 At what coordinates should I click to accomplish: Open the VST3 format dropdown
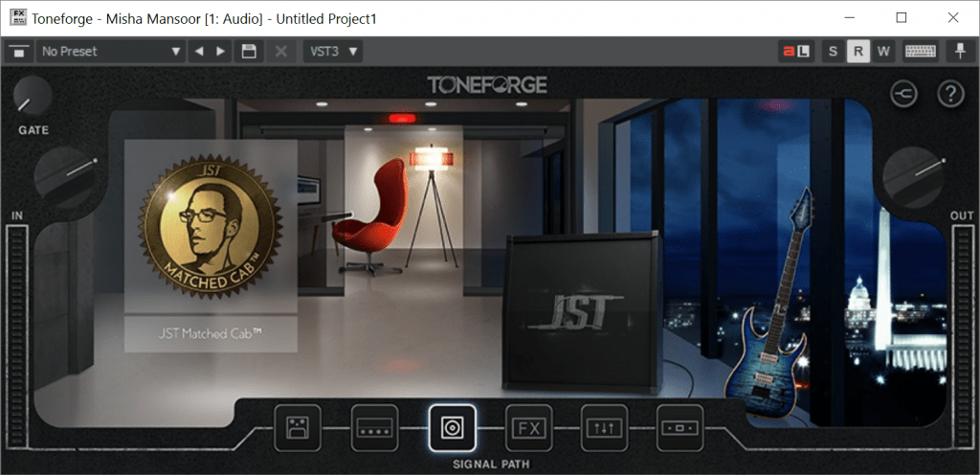(x=333, y=52)
